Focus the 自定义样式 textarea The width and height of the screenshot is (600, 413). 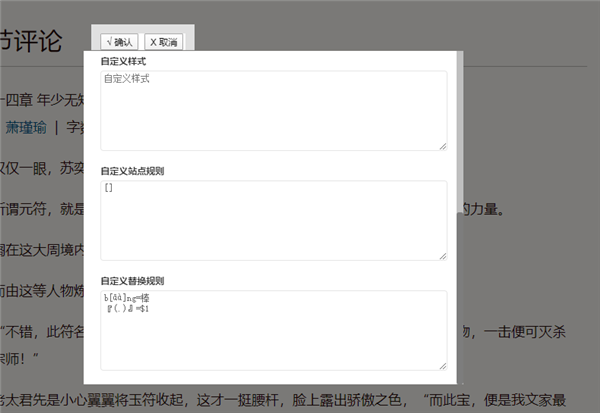pyautogui.click(x=274, y=111)
